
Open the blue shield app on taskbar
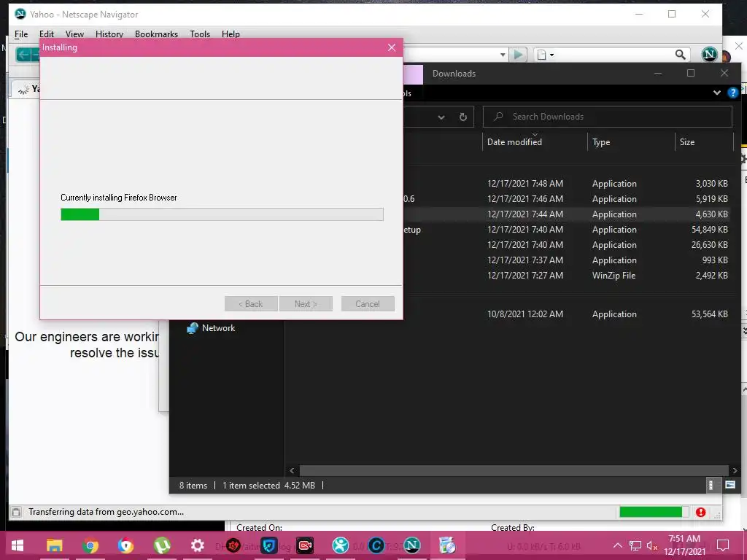click(268, 545)
